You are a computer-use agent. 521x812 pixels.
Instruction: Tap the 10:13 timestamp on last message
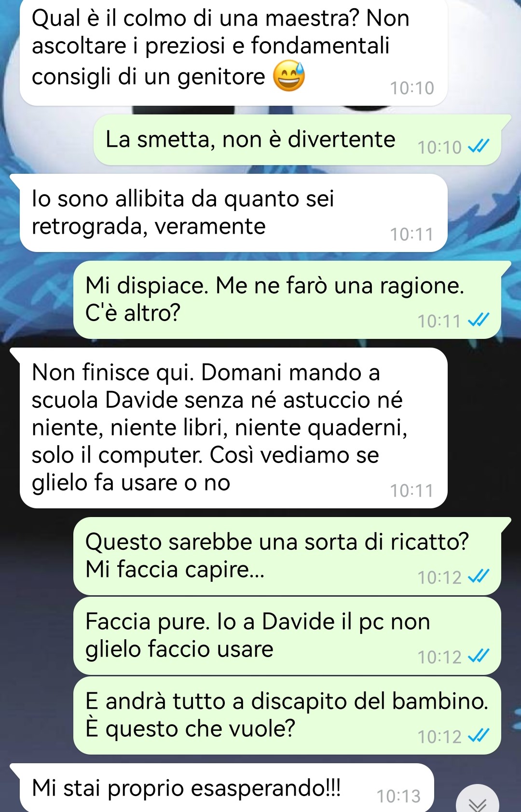[x=398, y=796]
